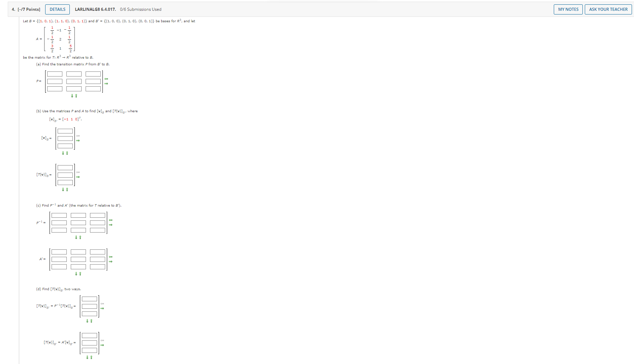Click the first entry box of the [v]B vector
This screenshot has width=634, height=364.
[65, 131]
